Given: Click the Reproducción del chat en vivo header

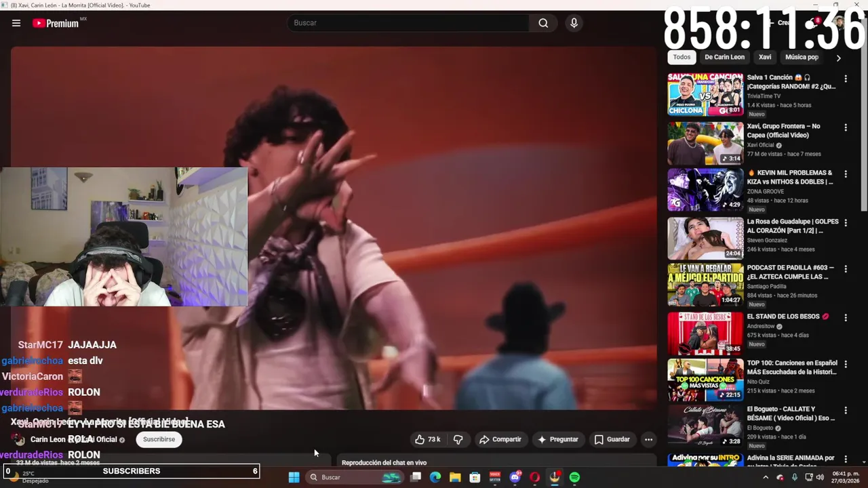Looking at the screenshot, I should pos(384,463).
